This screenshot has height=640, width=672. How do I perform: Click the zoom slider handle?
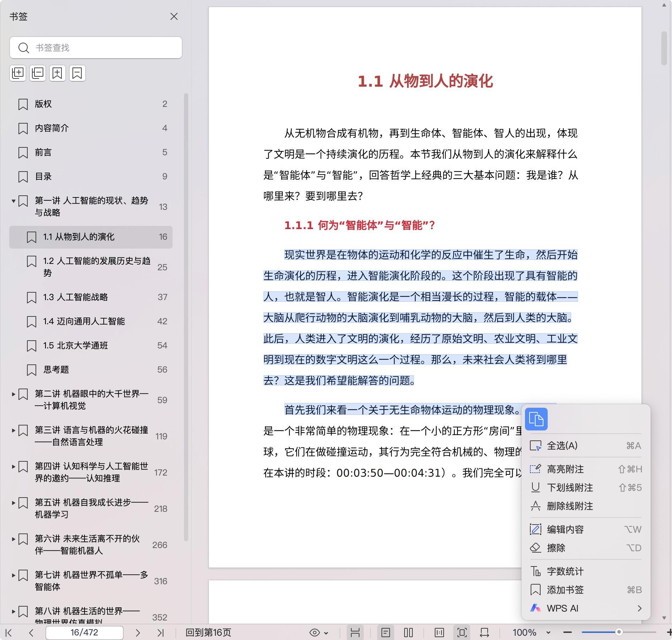click(x=619, y=632)
